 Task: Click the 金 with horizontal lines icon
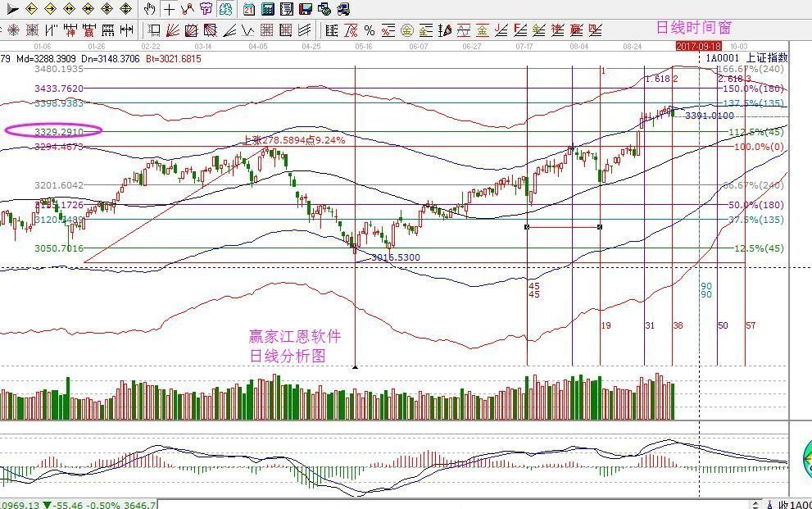click(x=426, y=30)
